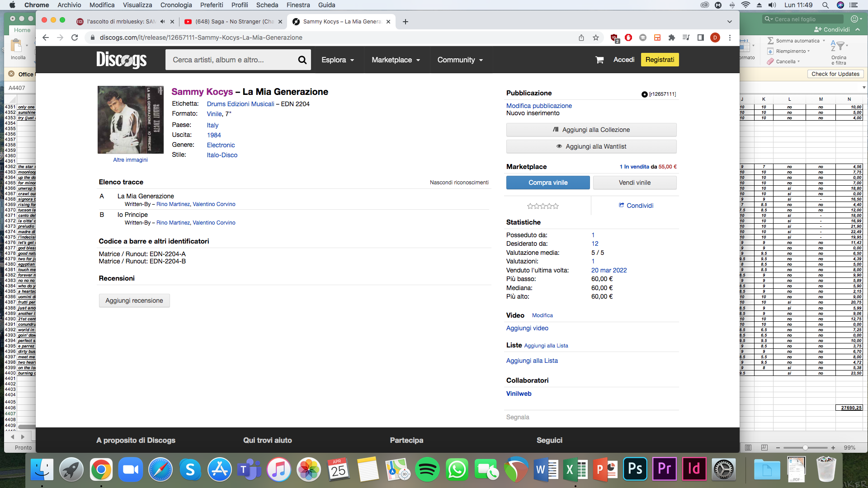The width and height of the screenshot is (868, 488).
Task: Open a new tab with plus button
Action: pos(406,21)
